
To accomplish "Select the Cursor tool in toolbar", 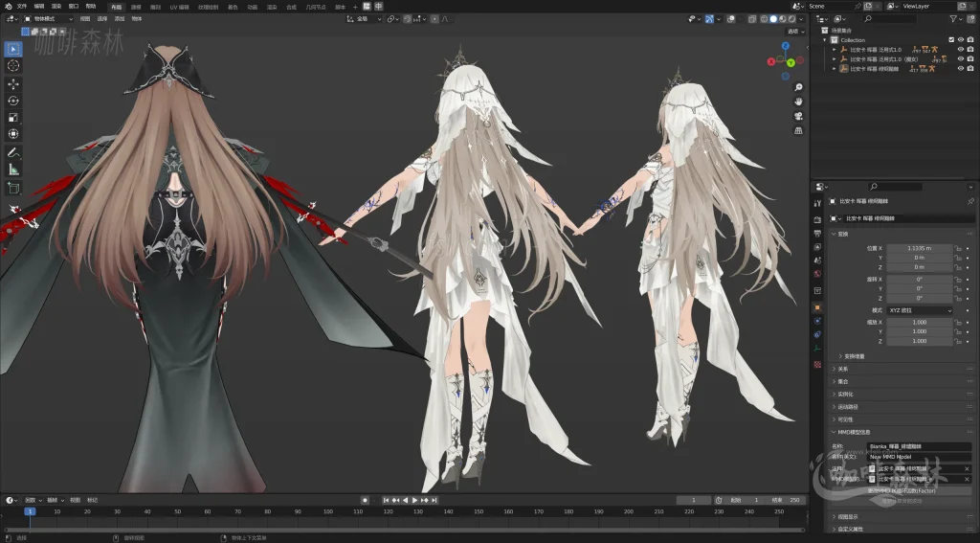I will point(13,66).
